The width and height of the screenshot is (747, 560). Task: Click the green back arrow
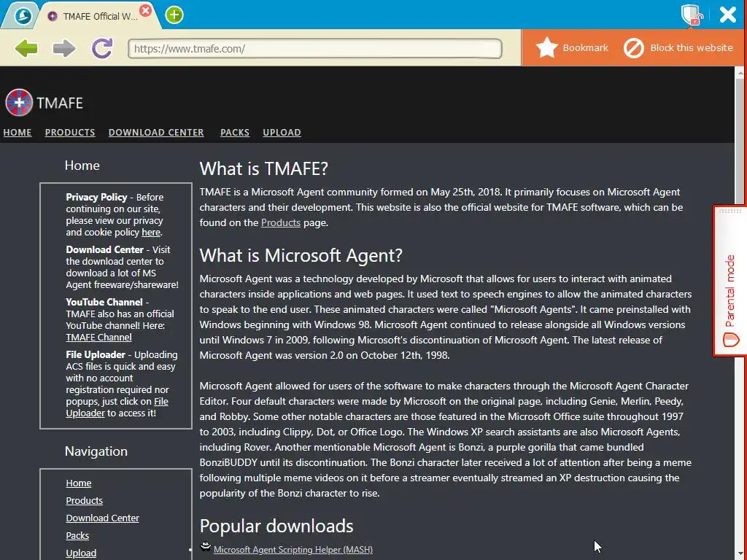pos(26,48)
